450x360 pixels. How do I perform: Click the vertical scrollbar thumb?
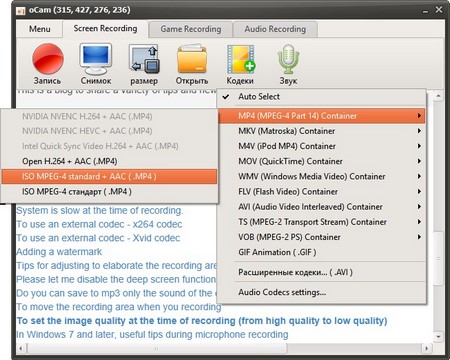pyautogui.click(x=438, y=259)
